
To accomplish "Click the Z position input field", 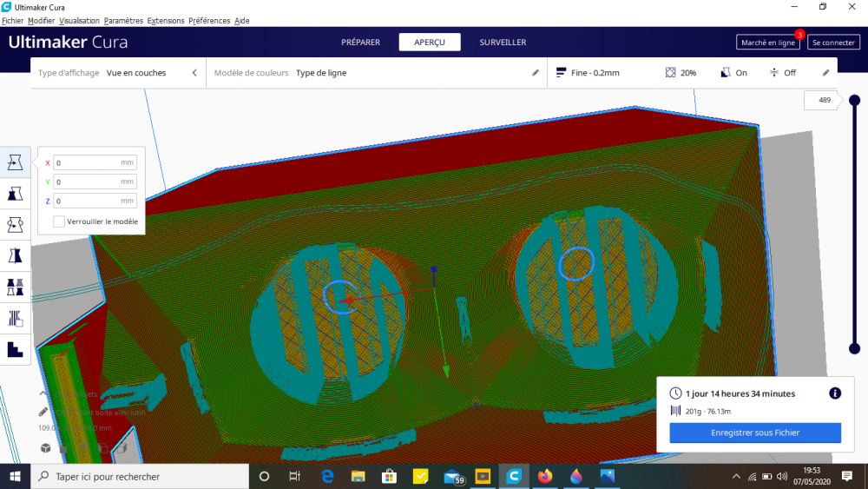I will tap(95, 201).
